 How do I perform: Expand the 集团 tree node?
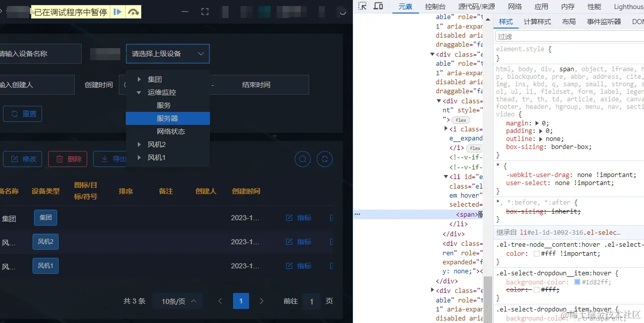(139, 79)
